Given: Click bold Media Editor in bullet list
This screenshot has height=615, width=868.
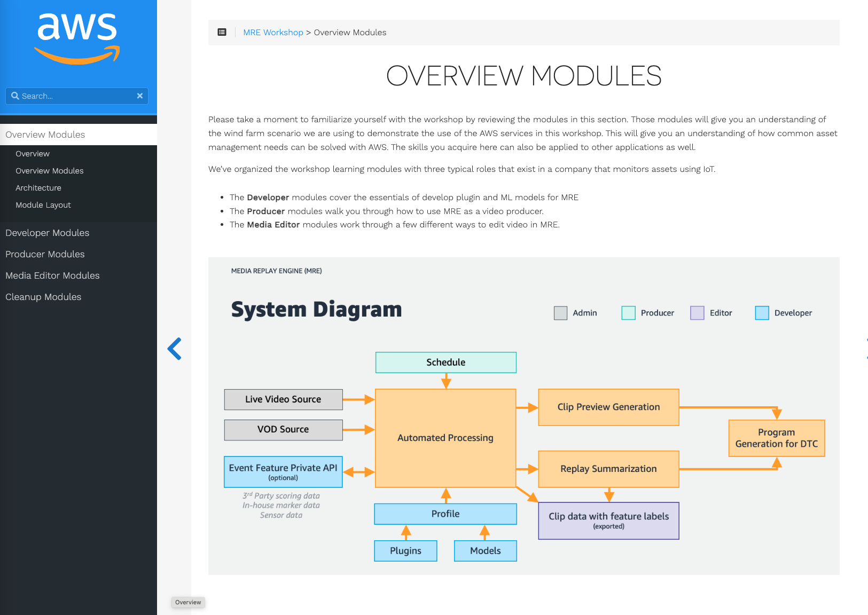Looking at the screenshot, I should pyautogui.click(x=273, y=225).
